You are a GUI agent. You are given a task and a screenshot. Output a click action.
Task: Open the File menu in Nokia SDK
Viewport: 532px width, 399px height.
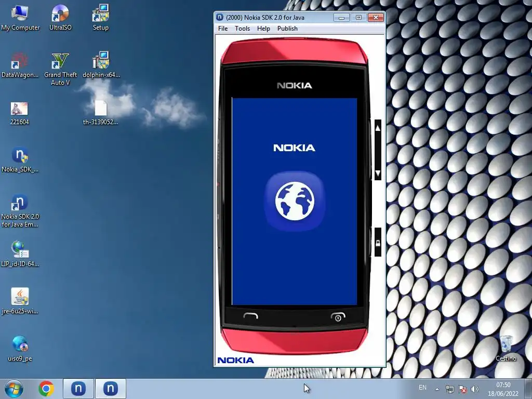pyautogui.click(x=222, y=29)
